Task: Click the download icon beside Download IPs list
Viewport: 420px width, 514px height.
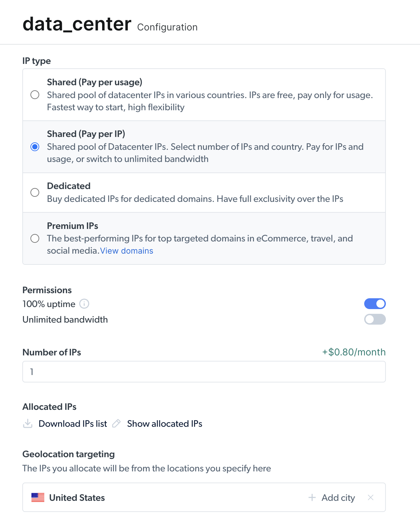Action: pos(28,424)
